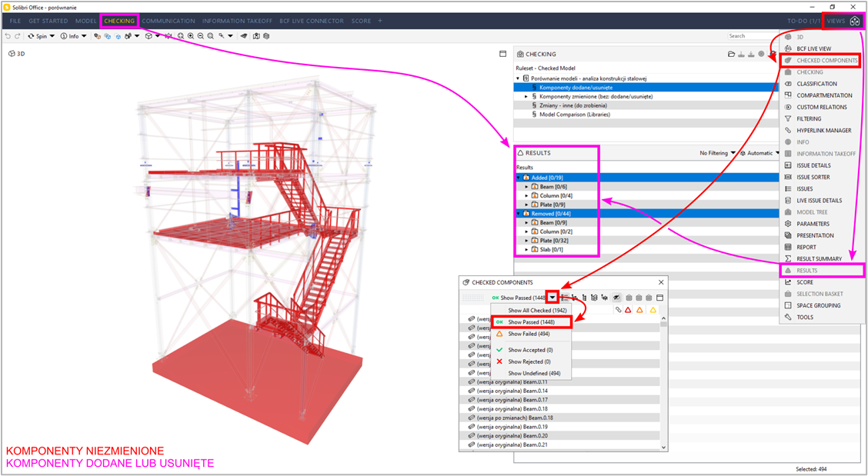Select rule Komponenty dodane/usunięte

tap(646, 88)
